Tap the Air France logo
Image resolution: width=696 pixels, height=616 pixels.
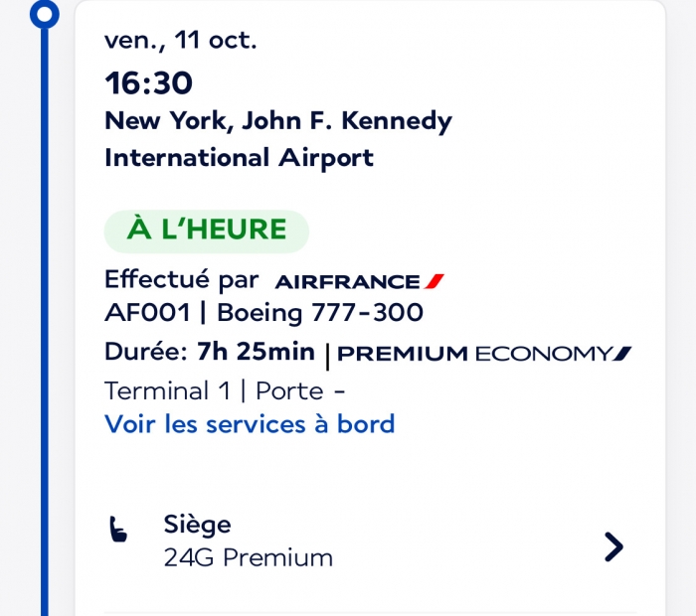pyautogui.click(x=360, y=281)
